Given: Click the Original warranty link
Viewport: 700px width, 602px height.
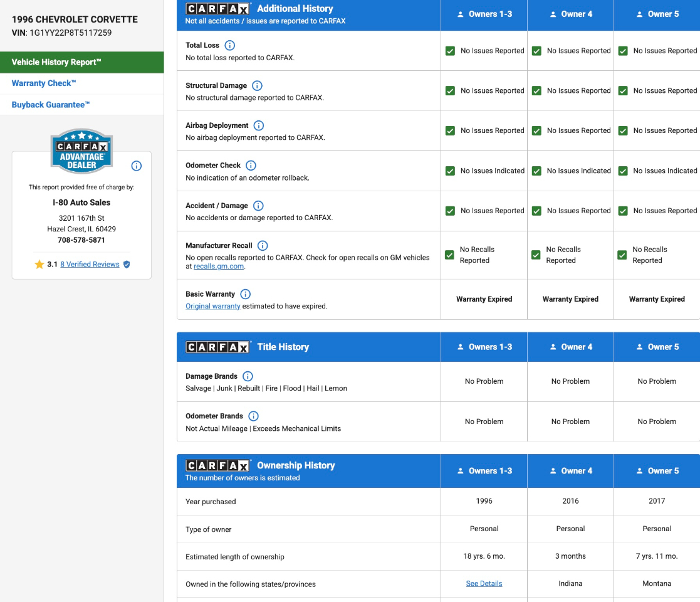Looking at the screenshot, I should point(212,307).
